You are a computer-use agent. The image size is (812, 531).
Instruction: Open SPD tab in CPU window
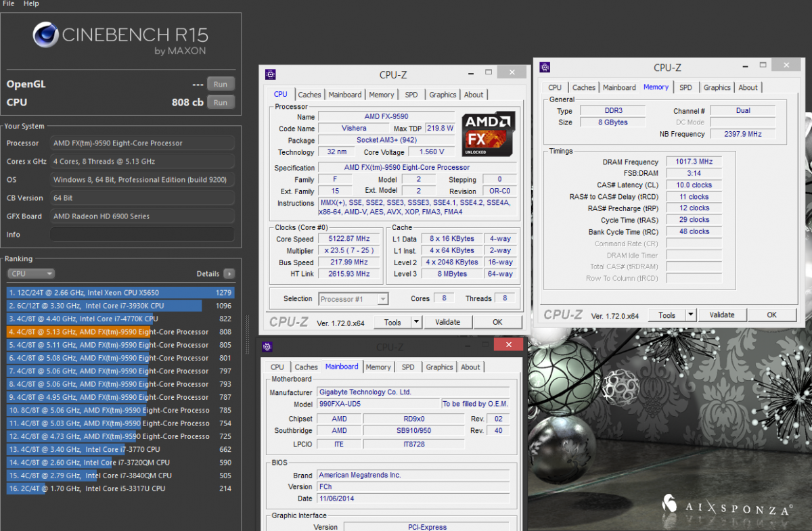click(411, 95)
